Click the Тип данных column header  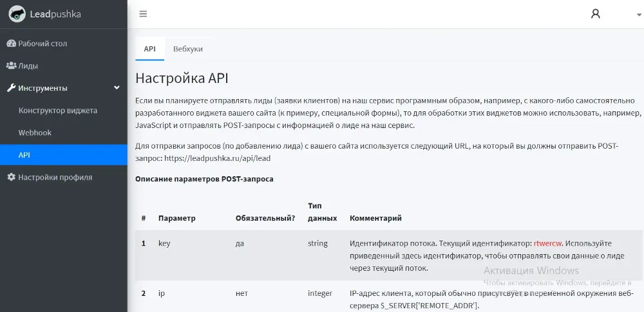(x=323, y=212)
